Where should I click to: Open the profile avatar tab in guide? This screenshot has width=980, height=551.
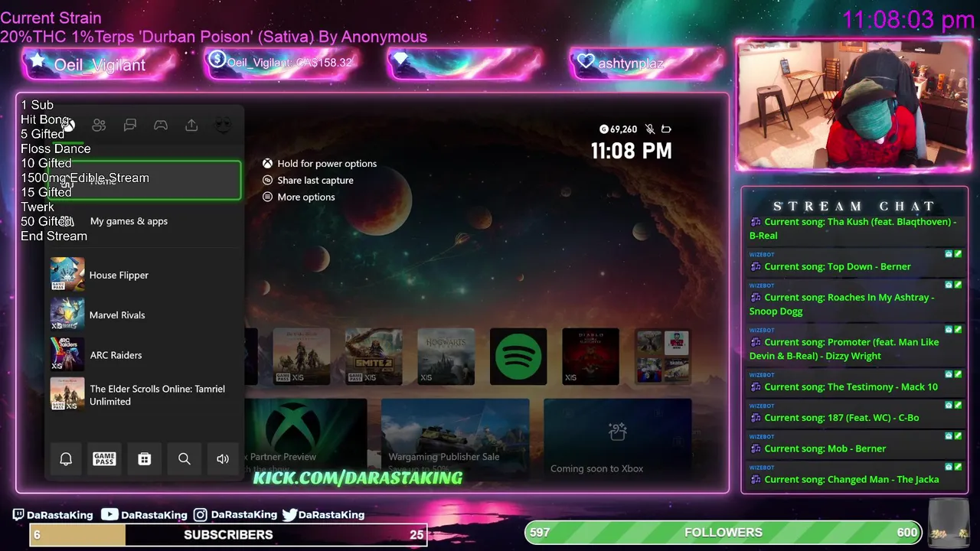223,126
